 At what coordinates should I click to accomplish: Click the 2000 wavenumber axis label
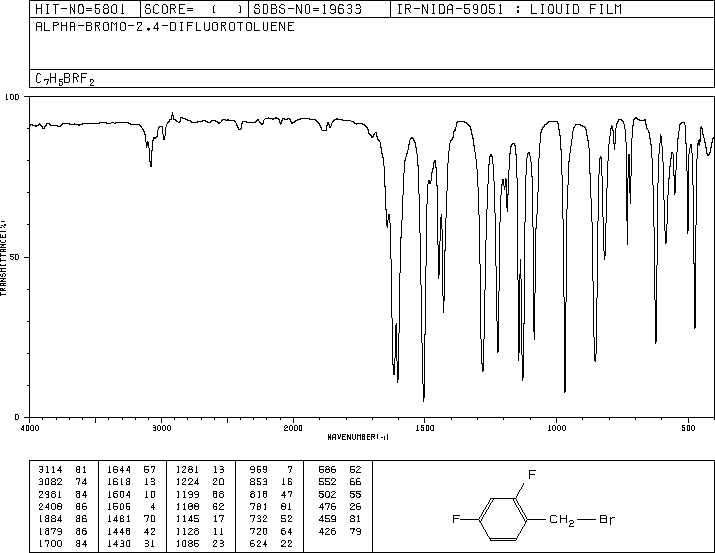(293, 428)
